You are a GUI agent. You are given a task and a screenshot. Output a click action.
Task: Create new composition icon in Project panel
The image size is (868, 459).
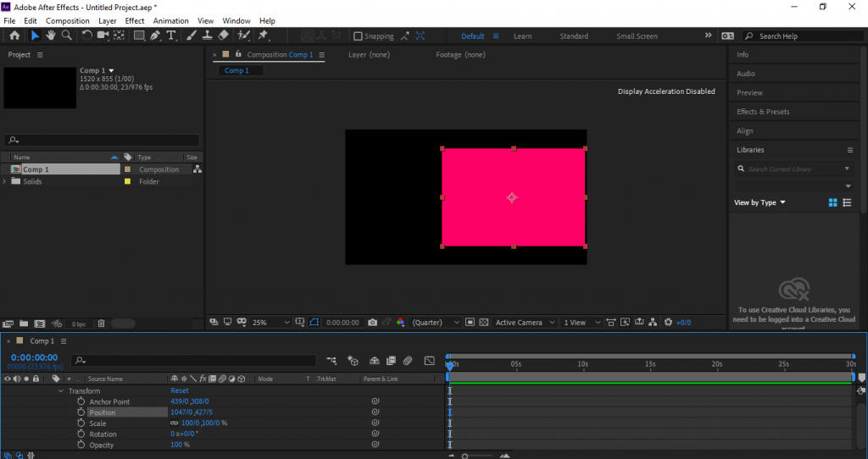pos(40,324)
